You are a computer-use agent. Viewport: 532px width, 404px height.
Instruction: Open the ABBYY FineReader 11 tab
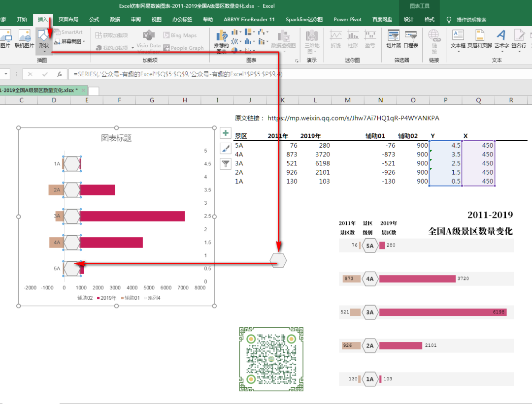pyautogui.click(x=249, y=19)
